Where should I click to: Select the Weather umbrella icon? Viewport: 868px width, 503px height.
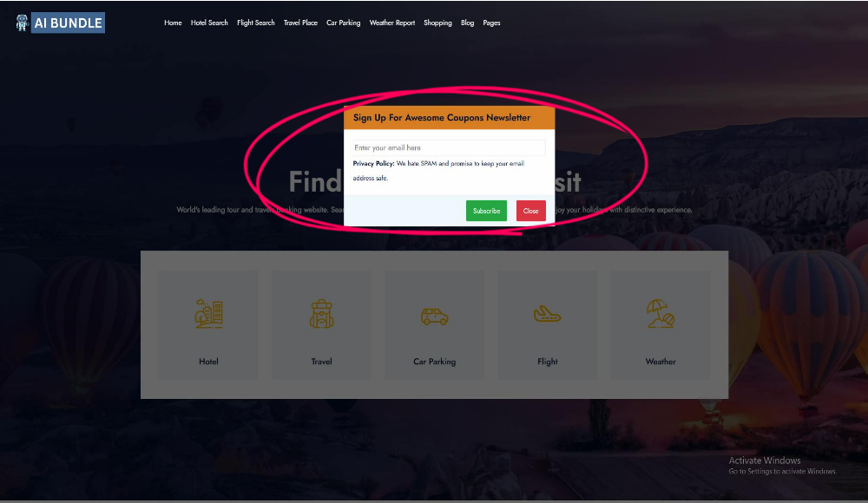[661, 314]
